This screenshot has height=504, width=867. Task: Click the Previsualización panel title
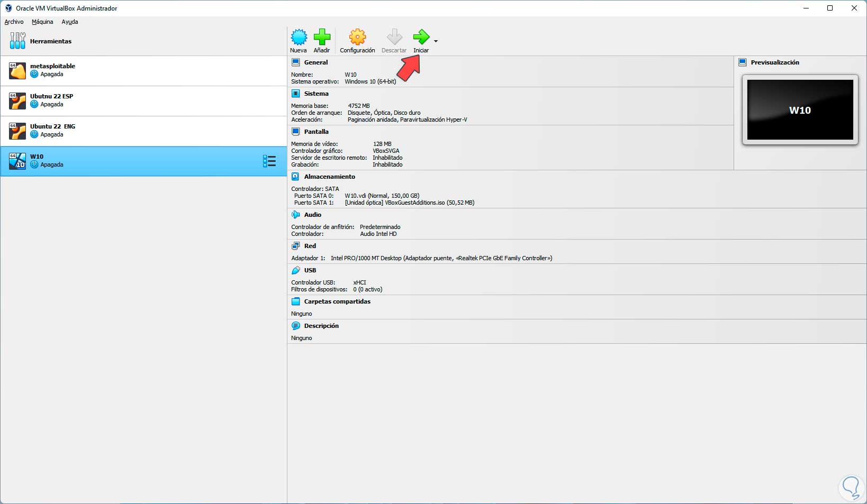pos(775,62)
